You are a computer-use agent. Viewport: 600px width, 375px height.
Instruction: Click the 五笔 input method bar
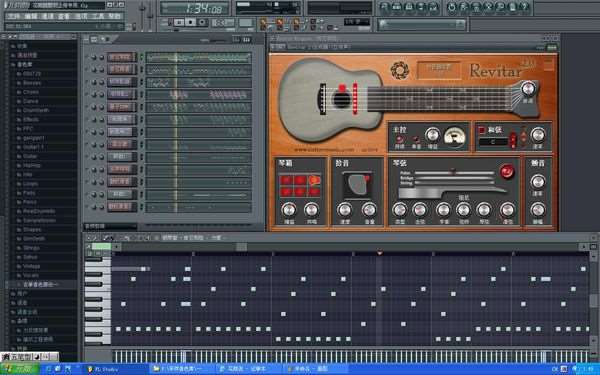30,357
